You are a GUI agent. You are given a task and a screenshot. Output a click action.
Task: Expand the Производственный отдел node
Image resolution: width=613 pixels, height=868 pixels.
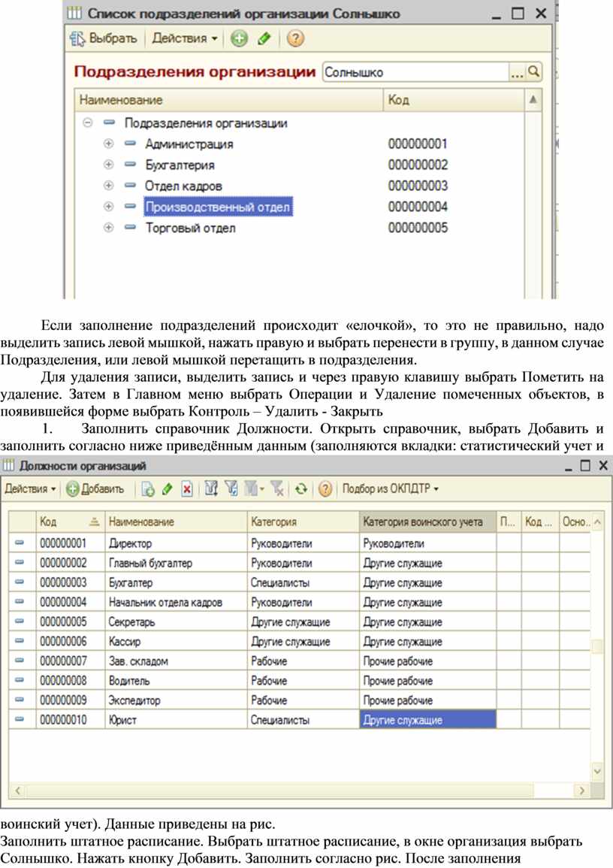(x=108, y=207)
